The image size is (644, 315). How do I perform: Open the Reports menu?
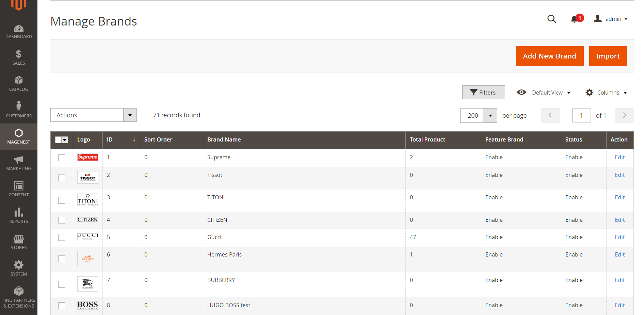coord(19,216)
